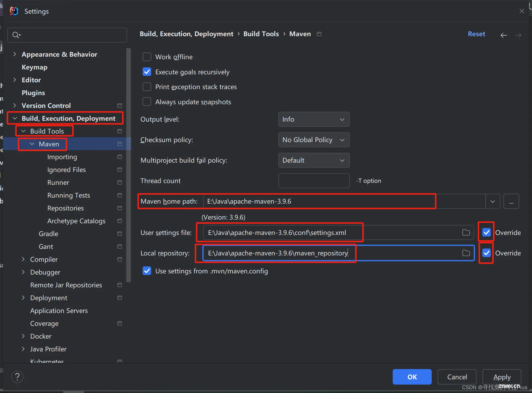The height and width of the screenshot is (393, 532).
Task: Click the project icon on the Build Tools row
Action: pos(120,131)
